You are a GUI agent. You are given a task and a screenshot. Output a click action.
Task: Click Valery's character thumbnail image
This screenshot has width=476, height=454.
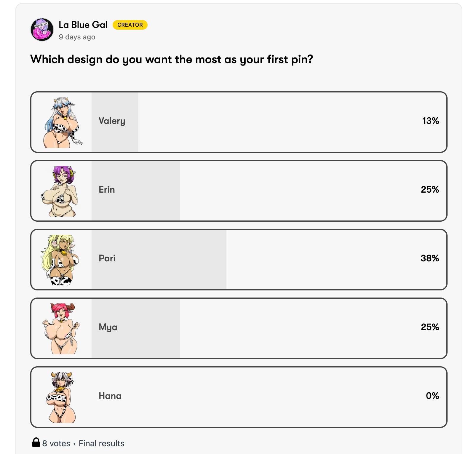coord(62,122)
